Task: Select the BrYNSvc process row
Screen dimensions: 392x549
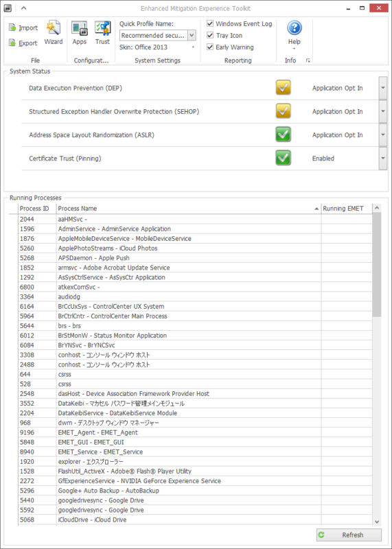Action: (x=196, y=345)
